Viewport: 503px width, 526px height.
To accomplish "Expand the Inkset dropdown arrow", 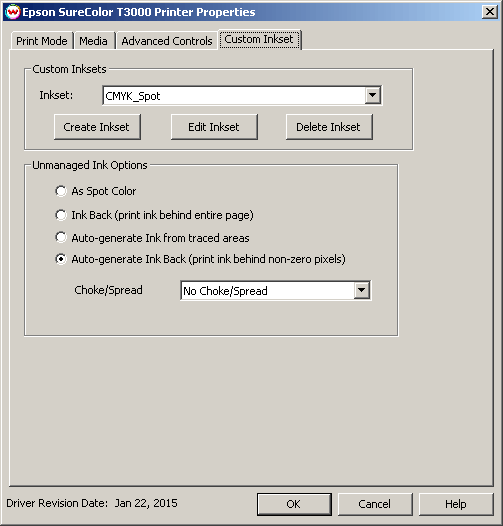I will pyautogui.click(x=372, y=96).
